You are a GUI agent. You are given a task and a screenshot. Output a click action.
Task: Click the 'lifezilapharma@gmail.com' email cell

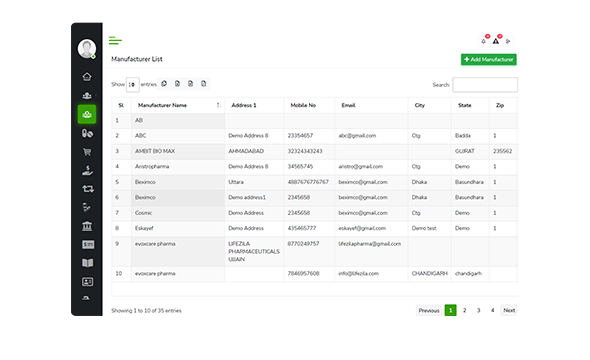tap(371, 252)
